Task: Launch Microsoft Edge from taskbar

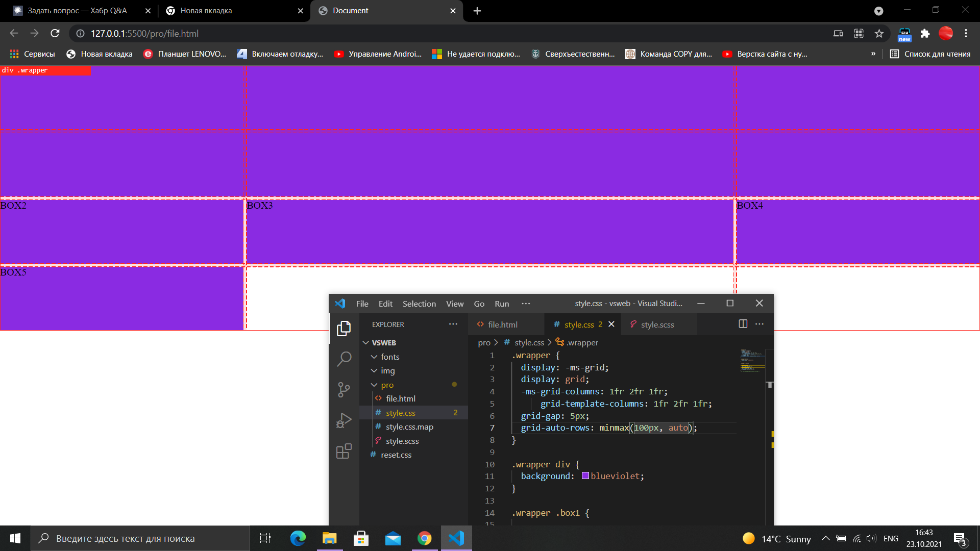Action: coord(298,538)
